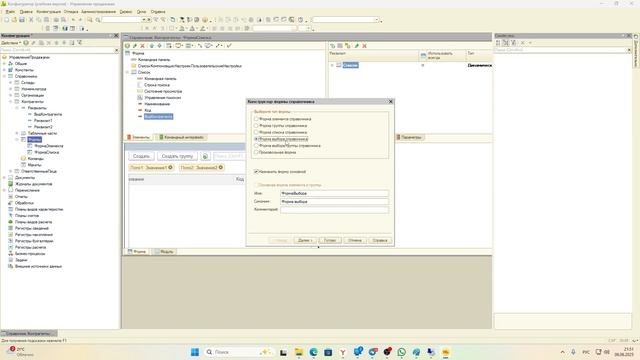
Task: Open the "Окна" menu
Action: [141, 12]
